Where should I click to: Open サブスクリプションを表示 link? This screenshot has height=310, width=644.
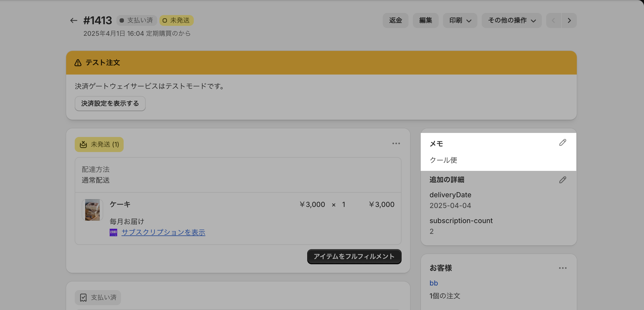click(x=163, y=232)
